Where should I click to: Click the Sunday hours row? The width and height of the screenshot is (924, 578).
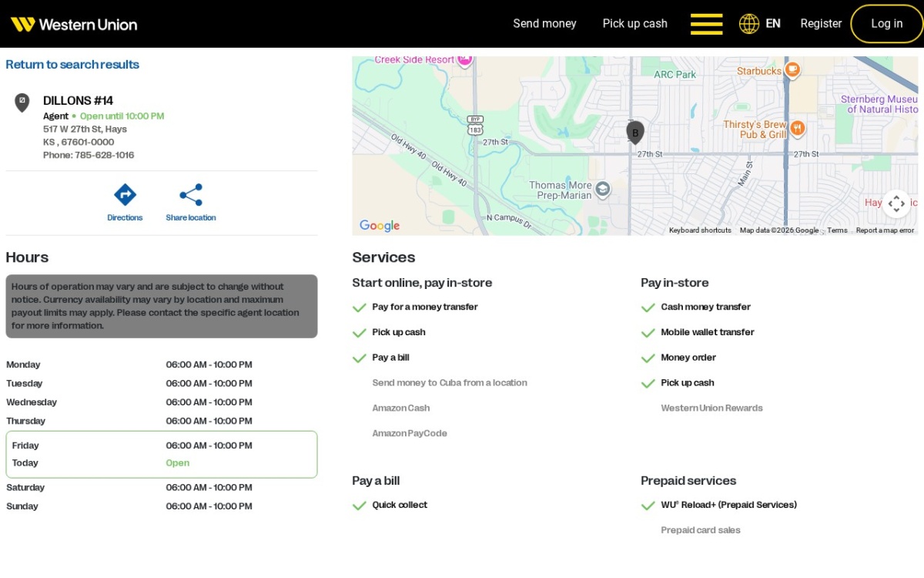click(161, 506)
